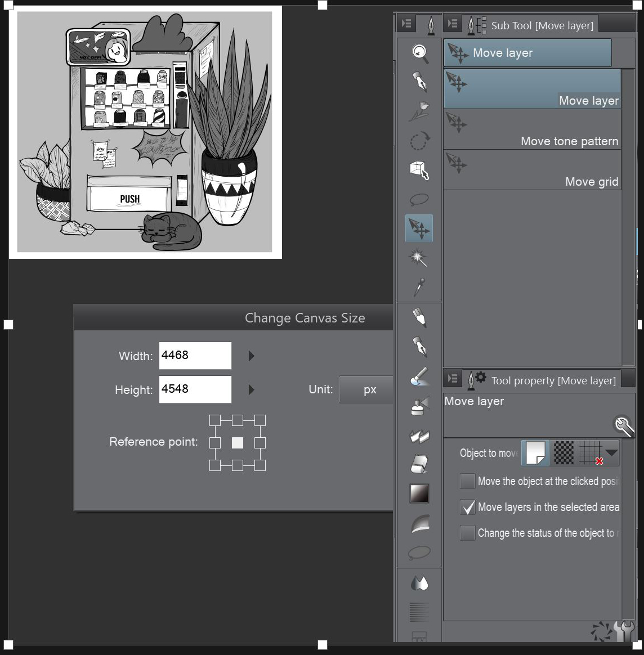Click the Width input field showing 4468
Screen dimensions: 644x655
[195, 356]
